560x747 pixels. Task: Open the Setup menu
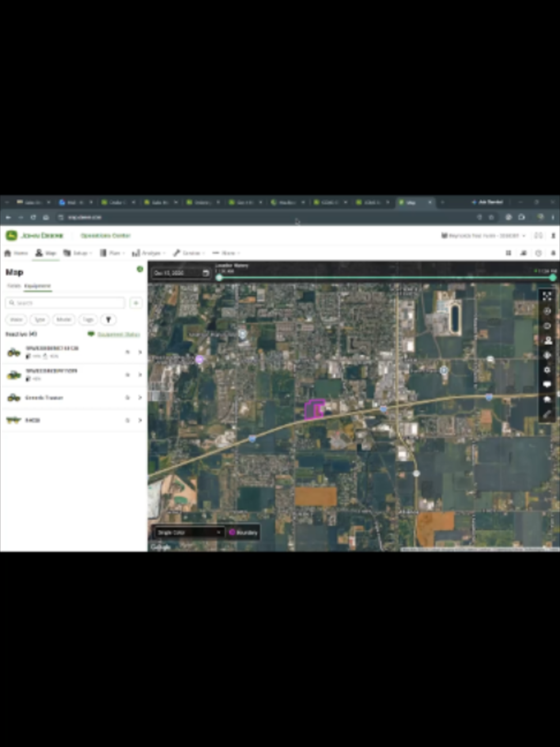point(78,253)
